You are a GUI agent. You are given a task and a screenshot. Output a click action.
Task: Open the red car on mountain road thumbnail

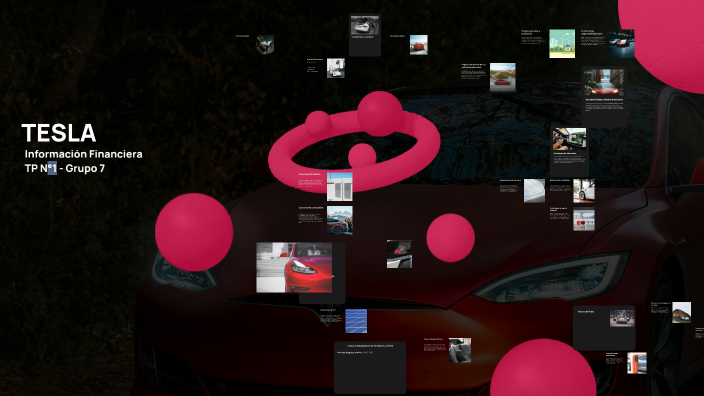(x=502, y=77)
